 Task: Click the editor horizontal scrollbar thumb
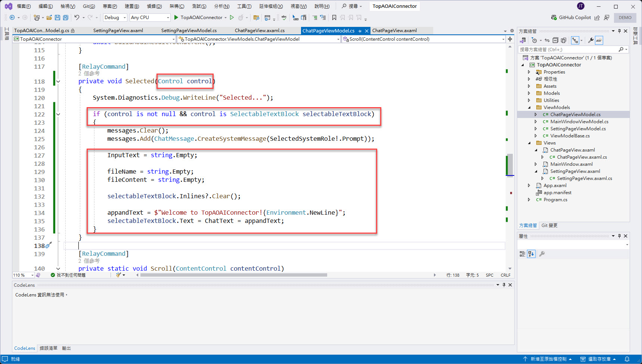[x=234, y=275]
